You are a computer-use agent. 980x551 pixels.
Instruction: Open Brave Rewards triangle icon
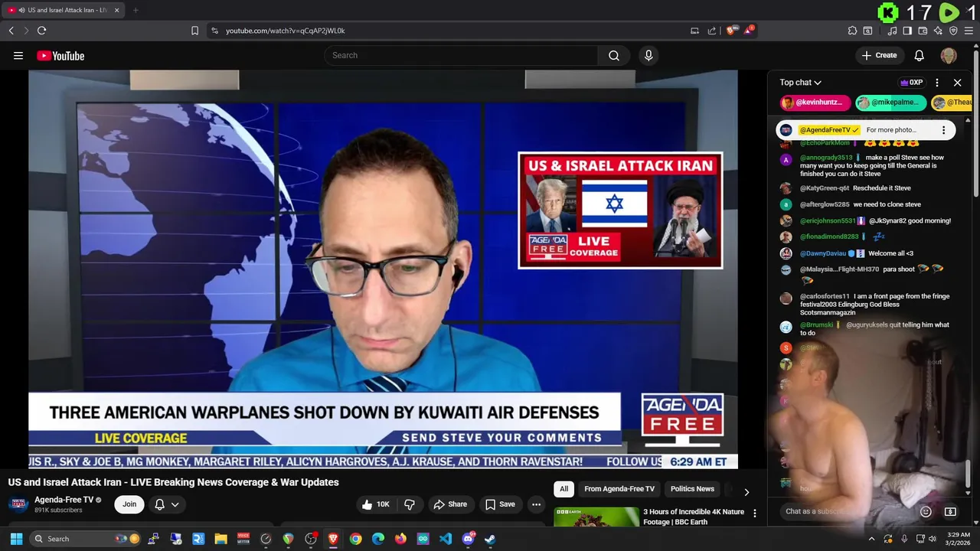pyautogui.click(x=750, y=31)
